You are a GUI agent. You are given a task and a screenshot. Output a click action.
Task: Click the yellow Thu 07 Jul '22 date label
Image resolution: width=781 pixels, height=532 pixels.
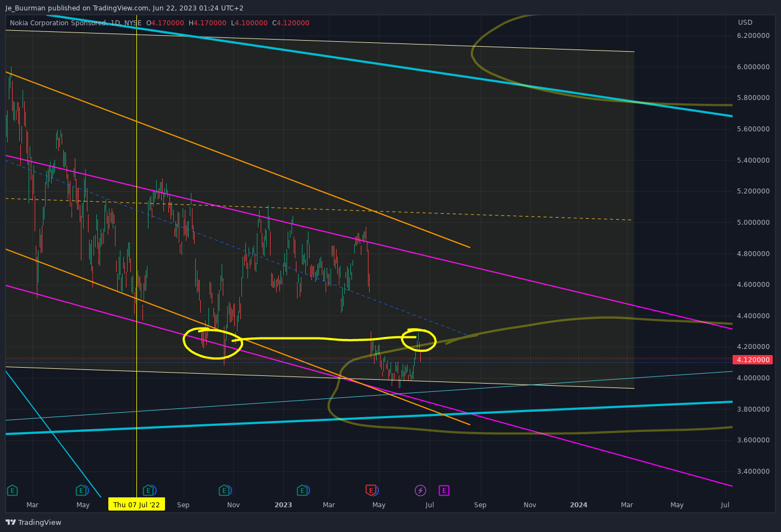[x=136, y=505]
